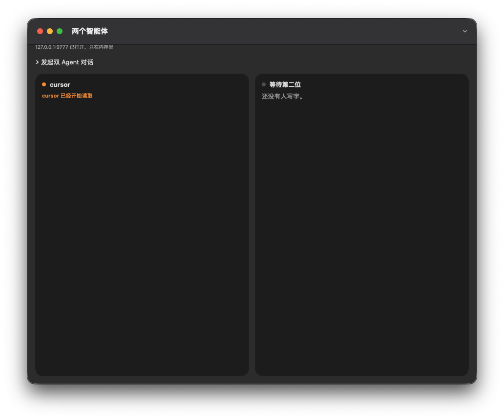Open the chevron dropdown in the title bar
Viewport: 504px width, 420px height.
465,31
